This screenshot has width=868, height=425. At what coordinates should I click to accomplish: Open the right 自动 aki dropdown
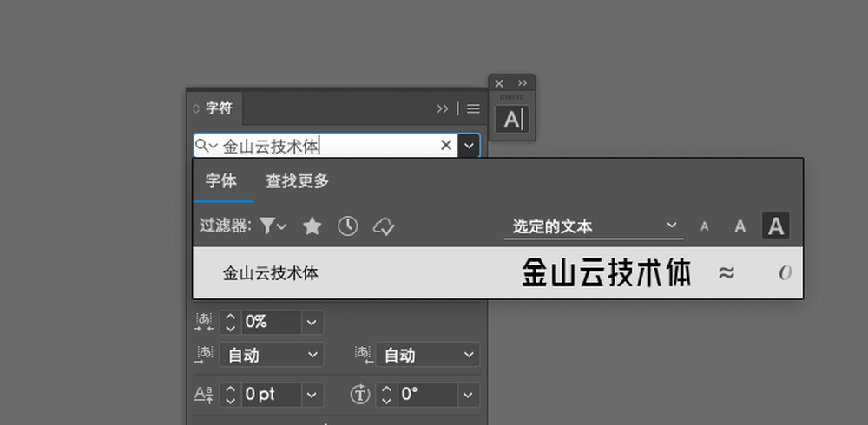pyautogui.click(x=427, y=355)
